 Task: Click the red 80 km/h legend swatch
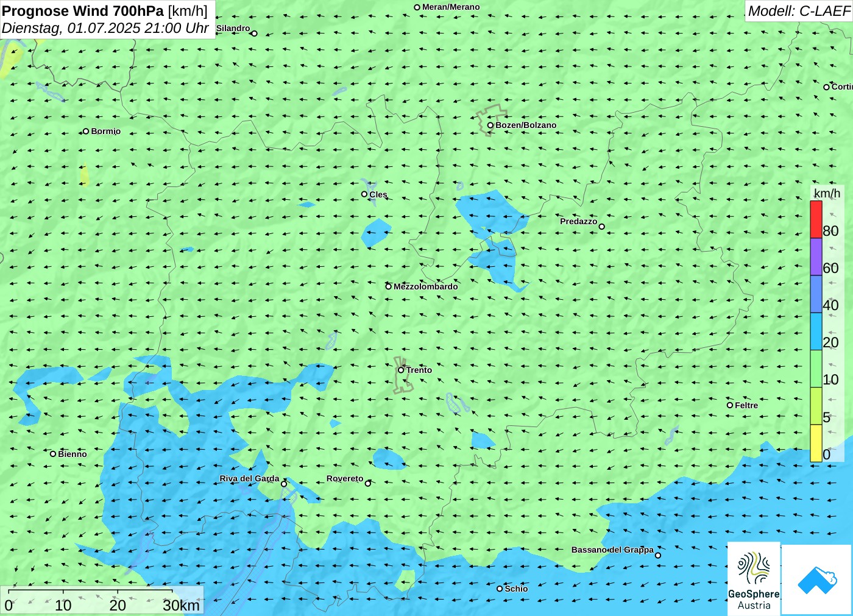coord(816,219)
